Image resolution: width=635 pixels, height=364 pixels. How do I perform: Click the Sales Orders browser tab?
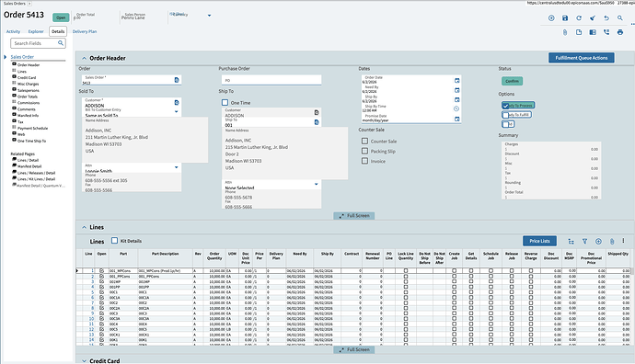[x=15, y=4]
